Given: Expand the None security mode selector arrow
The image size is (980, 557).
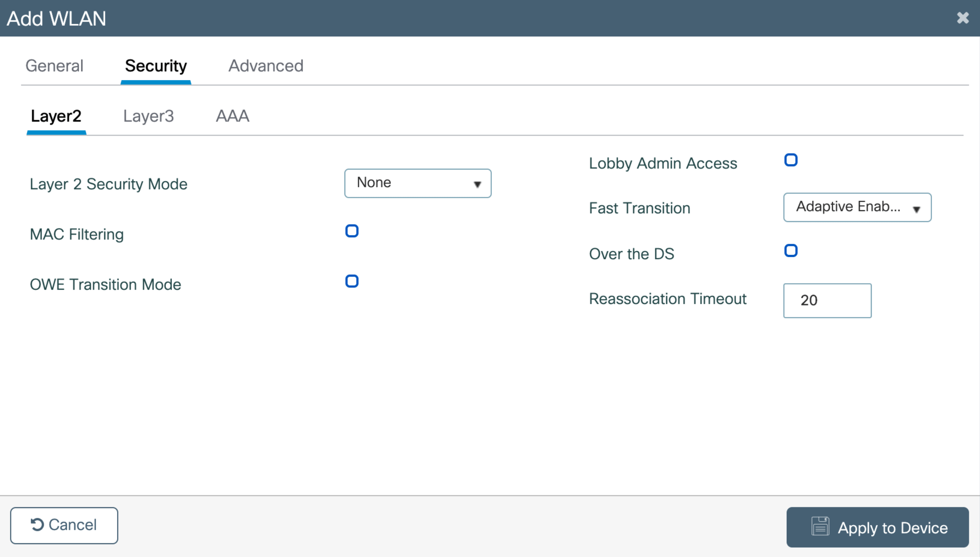Looking at the screenshot, I should click(x=477, y=185).
